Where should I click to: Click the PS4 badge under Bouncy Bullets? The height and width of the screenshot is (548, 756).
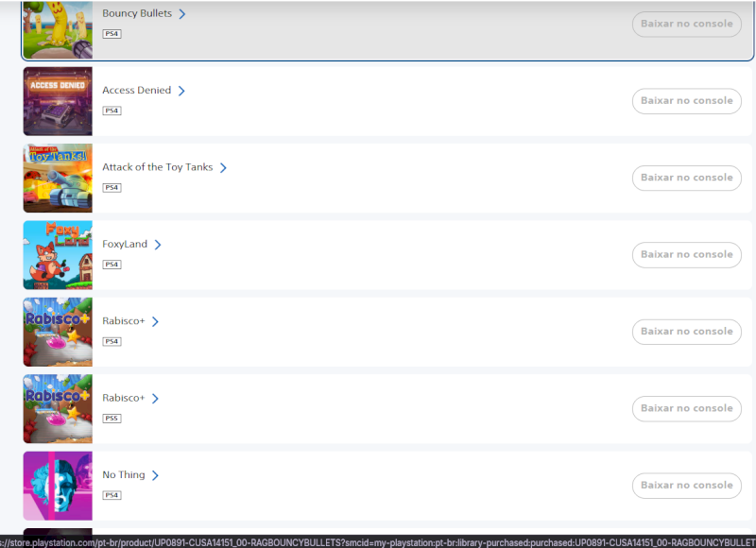point(112,34)
